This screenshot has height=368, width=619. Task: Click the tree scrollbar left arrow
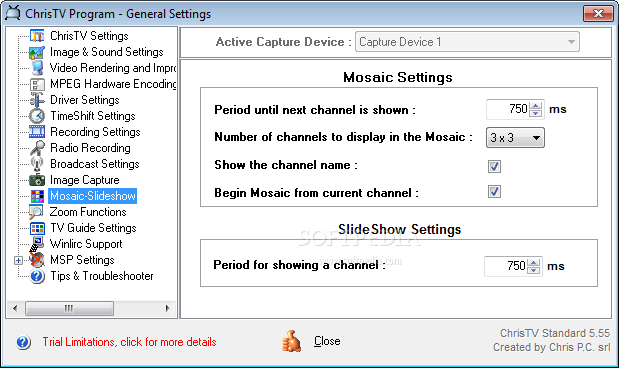pos(15,308)
